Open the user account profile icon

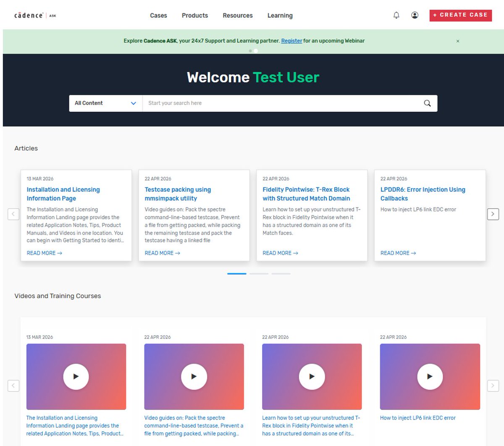click(415, 16)
